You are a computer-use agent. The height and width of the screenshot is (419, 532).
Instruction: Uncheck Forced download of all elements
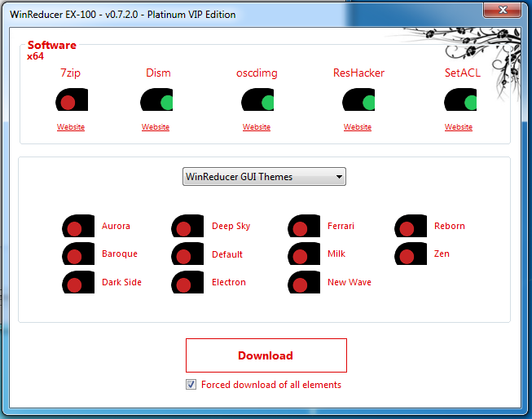pos(191,385)
